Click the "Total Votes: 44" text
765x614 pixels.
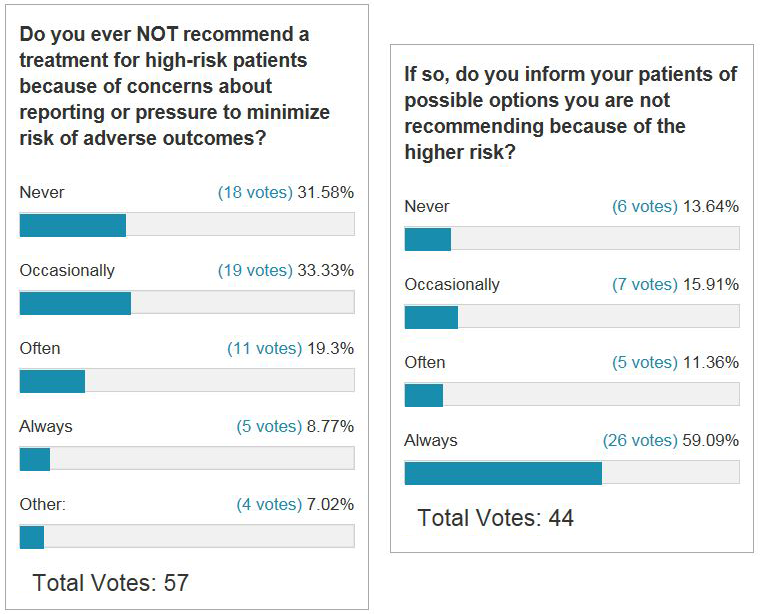point(495,518)
